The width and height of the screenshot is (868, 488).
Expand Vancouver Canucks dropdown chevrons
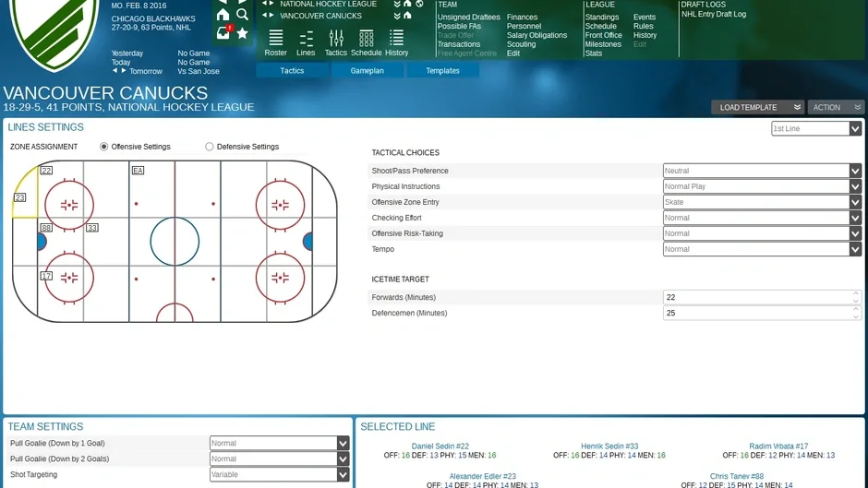(x=397, y=16)
